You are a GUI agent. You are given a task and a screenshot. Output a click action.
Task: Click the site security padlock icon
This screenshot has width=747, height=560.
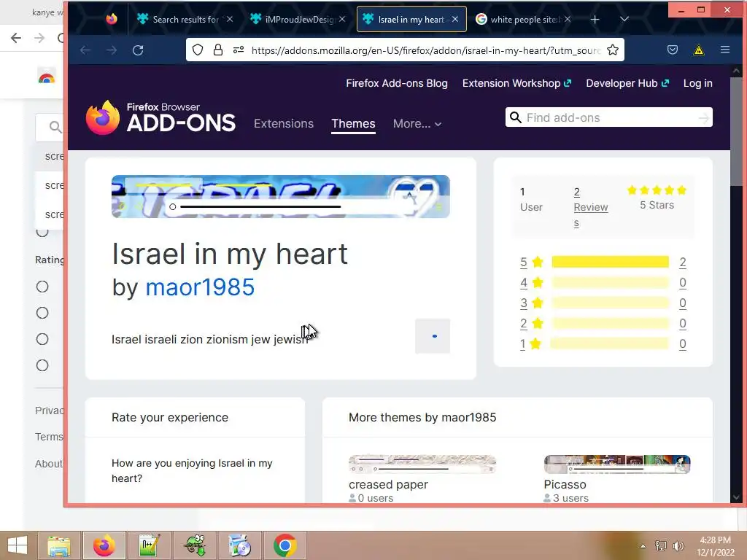click(217, 50)
